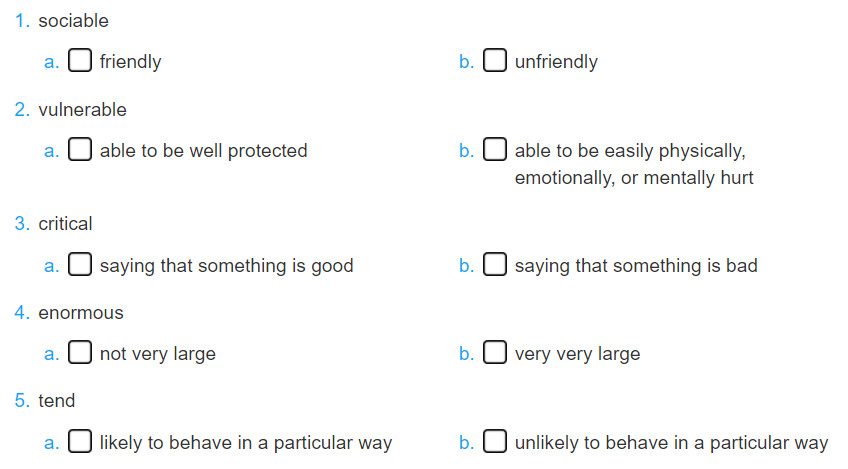
Task: Click the word 'enormous' in question 4
Action: [x=81, y=313]
